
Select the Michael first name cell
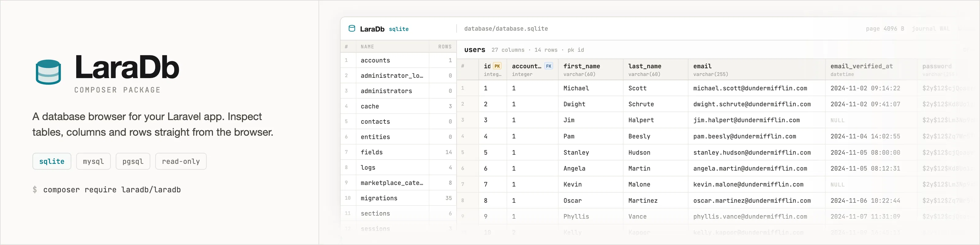591,88
